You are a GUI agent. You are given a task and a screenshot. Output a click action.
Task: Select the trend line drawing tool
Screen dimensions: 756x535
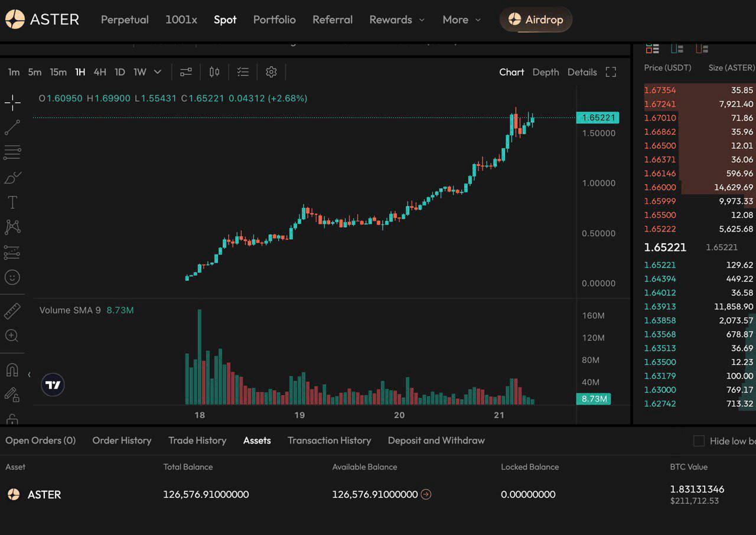pos(12,127)
